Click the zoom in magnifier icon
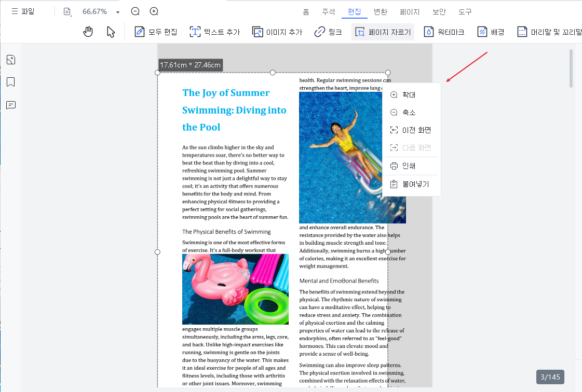 coord(153,11)
